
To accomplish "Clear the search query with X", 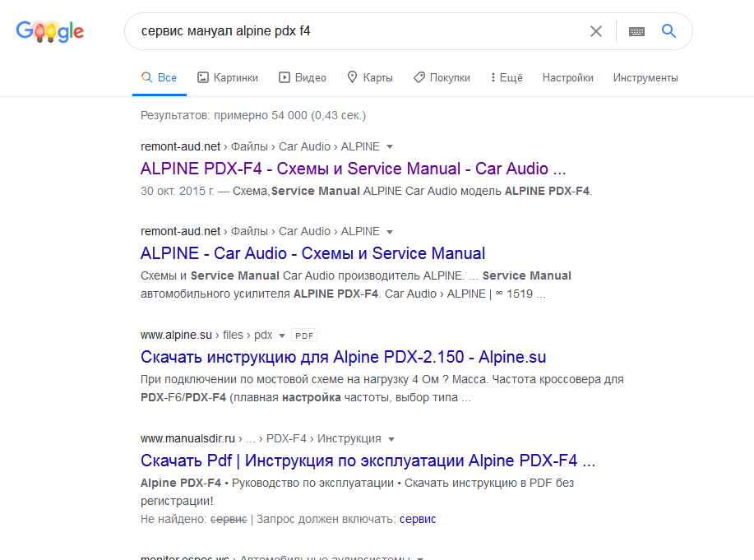I will pos(596,31).
